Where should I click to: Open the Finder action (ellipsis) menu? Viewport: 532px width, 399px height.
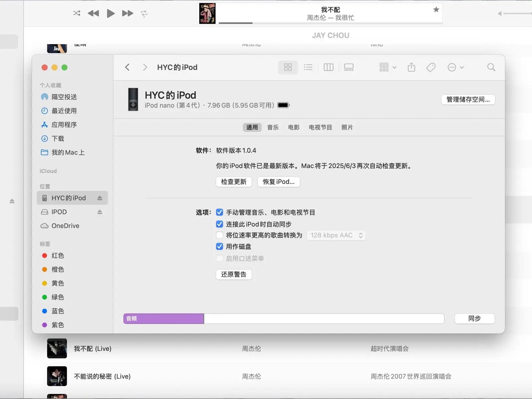tap(456, 67)
